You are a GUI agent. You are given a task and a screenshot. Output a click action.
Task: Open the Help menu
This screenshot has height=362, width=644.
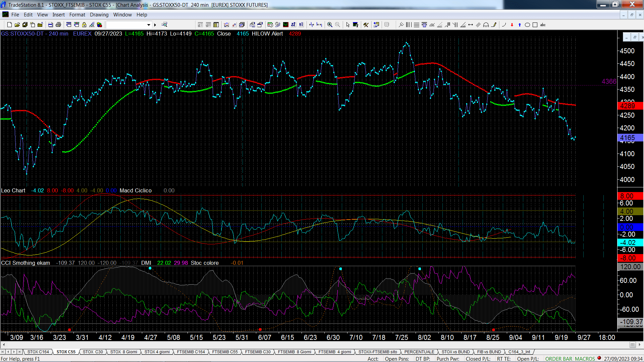pyautogui.click(x=142, y=15)
